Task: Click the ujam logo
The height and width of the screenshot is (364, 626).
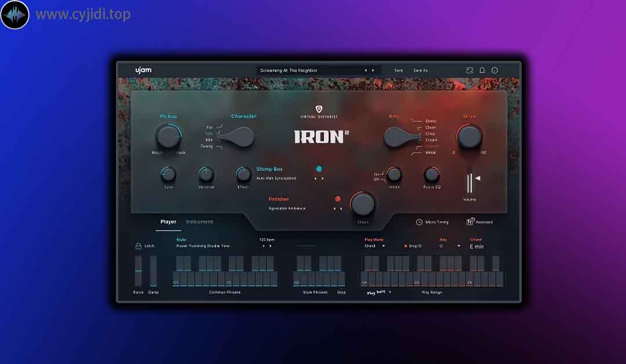Action: 143,70
